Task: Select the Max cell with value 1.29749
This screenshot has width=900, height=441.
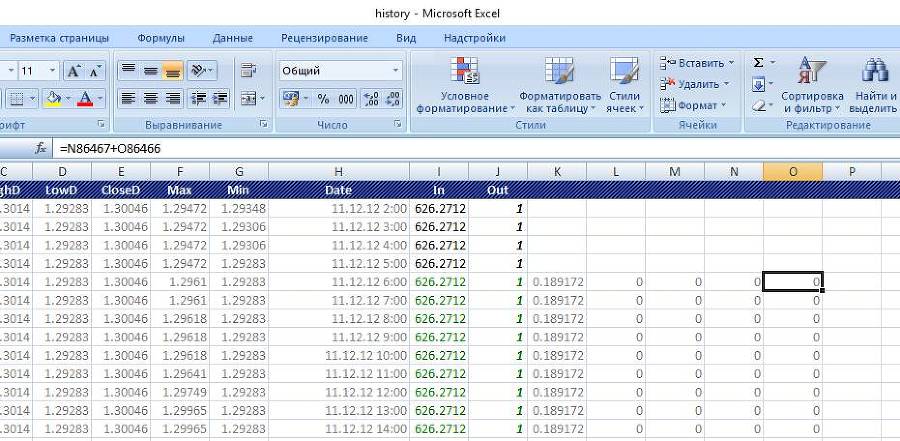Action: pos(180,392)
